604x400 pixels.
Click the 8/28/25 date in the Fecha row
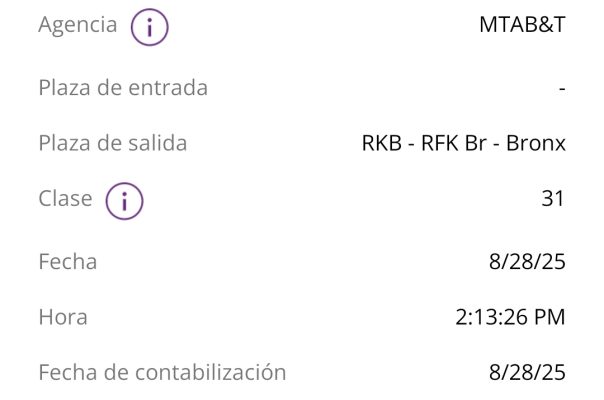[x=528, y=262]
